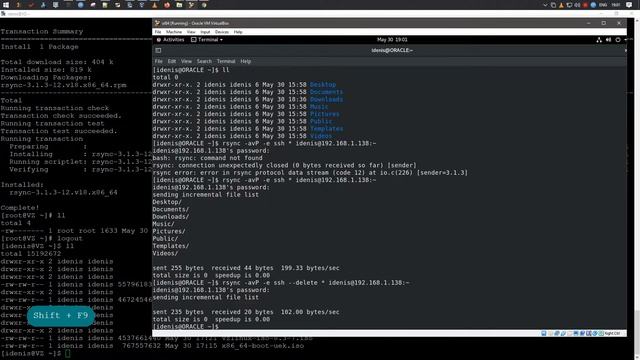Screen dimensions: 640x360
Task: Click 'bash: rsync: command not found' line
Action: (x=208, y=158)
